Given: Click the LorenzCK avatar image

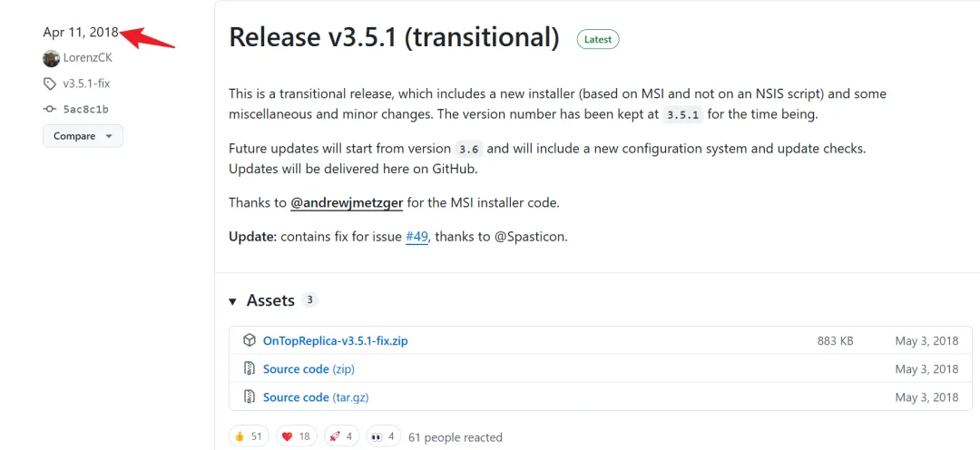Looking at the screenshot, I should click(x=51, y=58).
